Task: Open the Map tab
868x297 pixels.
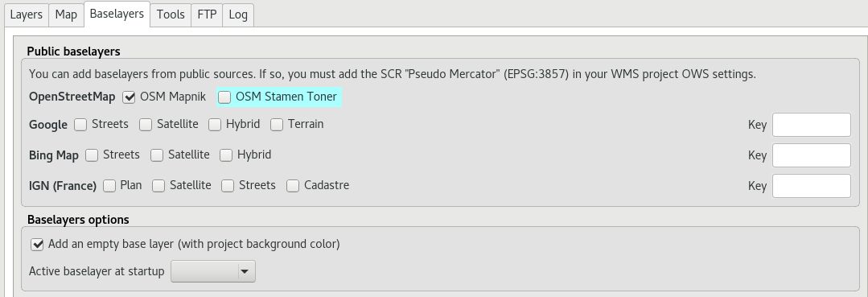Action: click(66, 15)
